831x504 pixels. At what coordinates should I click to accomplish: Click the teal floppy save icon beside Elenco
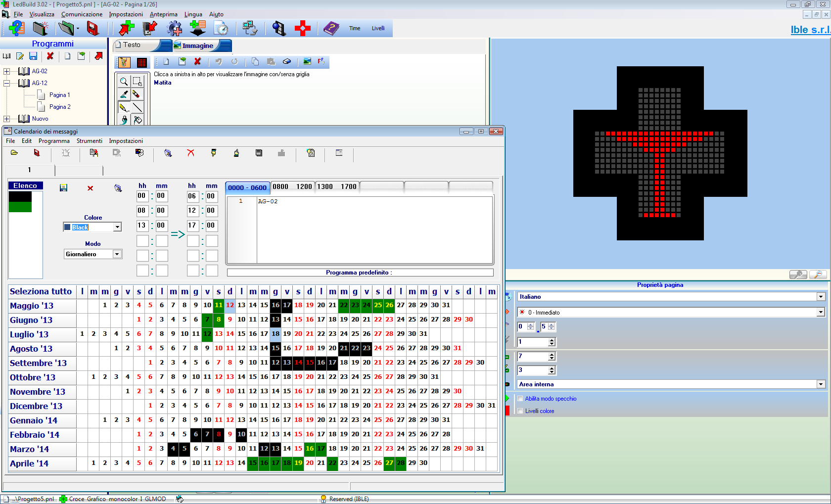(63, 188)
